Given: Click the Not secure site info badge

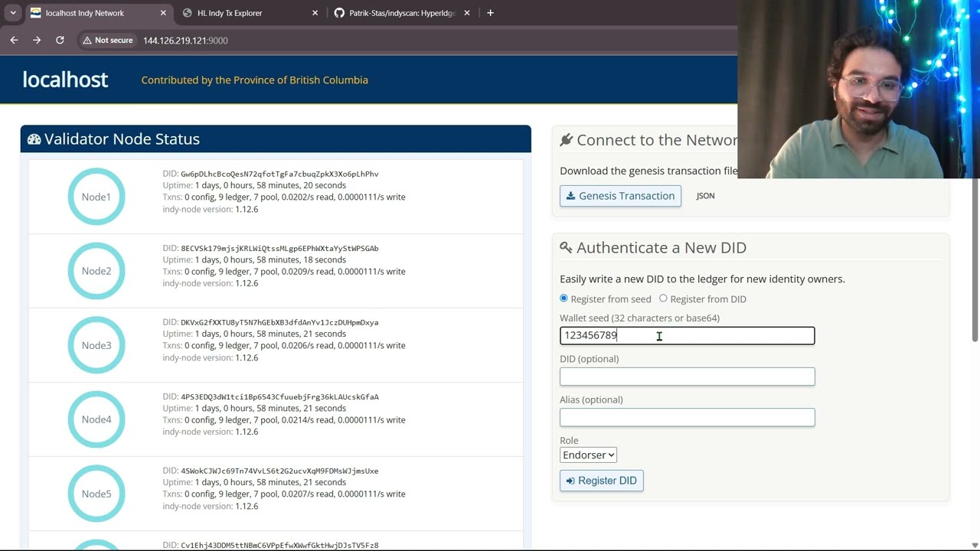Looking at the screenshot, I should pyautogui.click(x=107, y=41).
